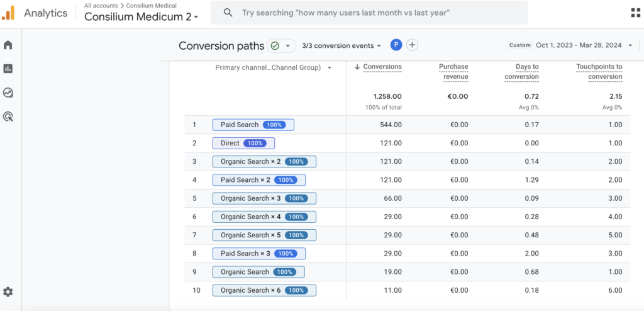Sort by Days to conversion column

[521, 72]
